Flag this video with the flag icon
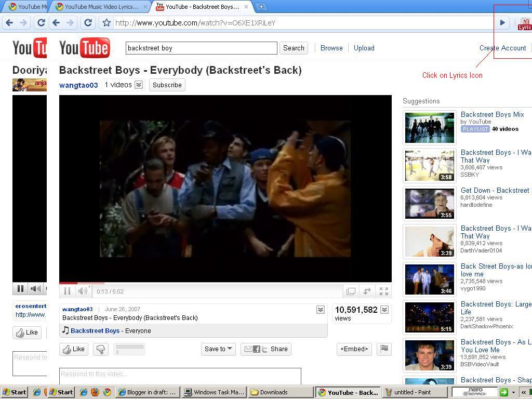The height and width of the screenshot is (399, 532). coord(384,349)
